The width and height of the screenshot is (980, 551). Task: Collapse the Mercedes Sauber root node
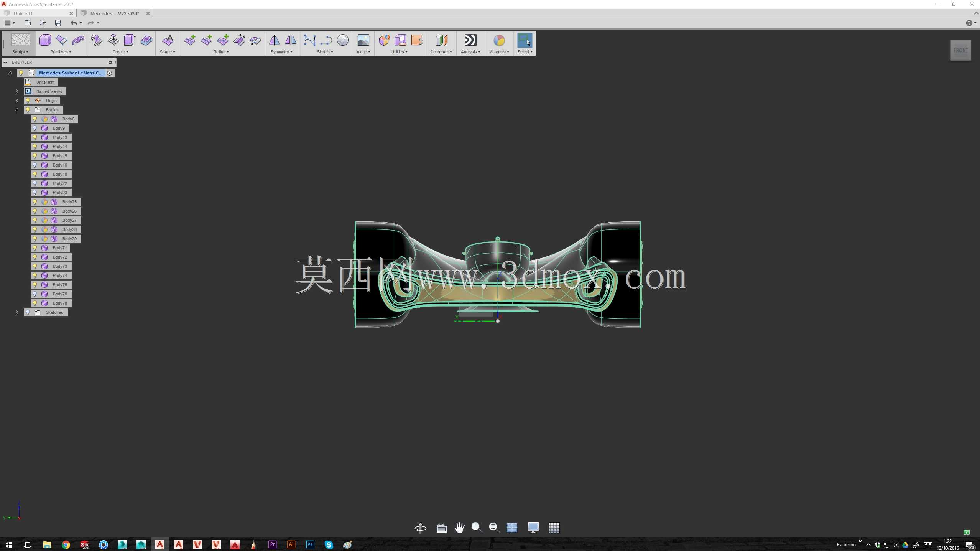tap(10, 73)
